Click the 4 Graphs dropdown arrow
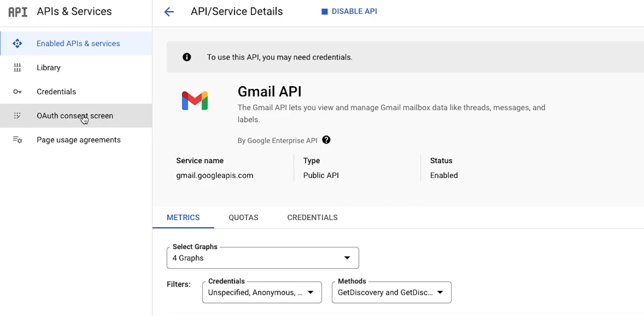The width and height of the screenshot is (644, 316). [x=347, y=258]
